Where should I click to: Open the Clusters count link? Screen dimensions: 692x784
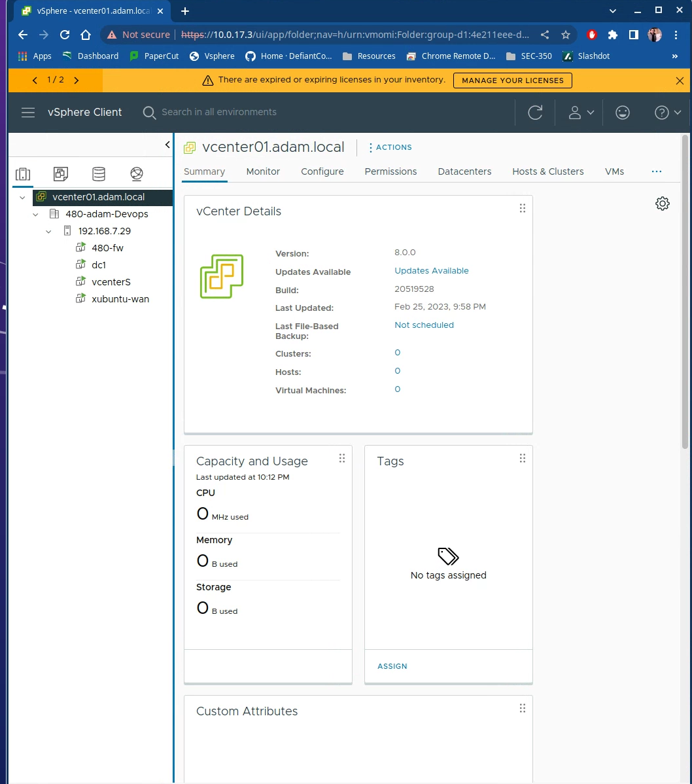click(397, 353)
